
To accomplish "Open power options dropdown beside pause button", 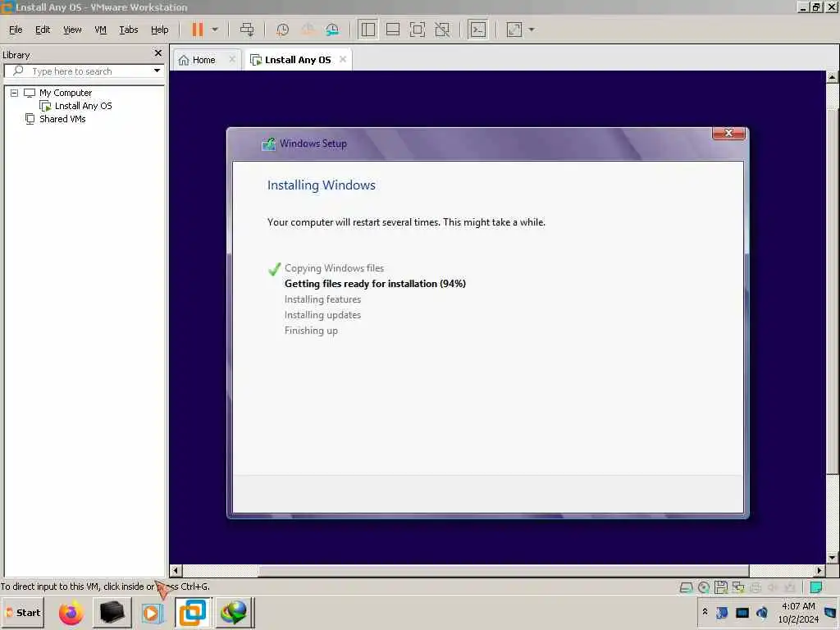I will (215, 30).
